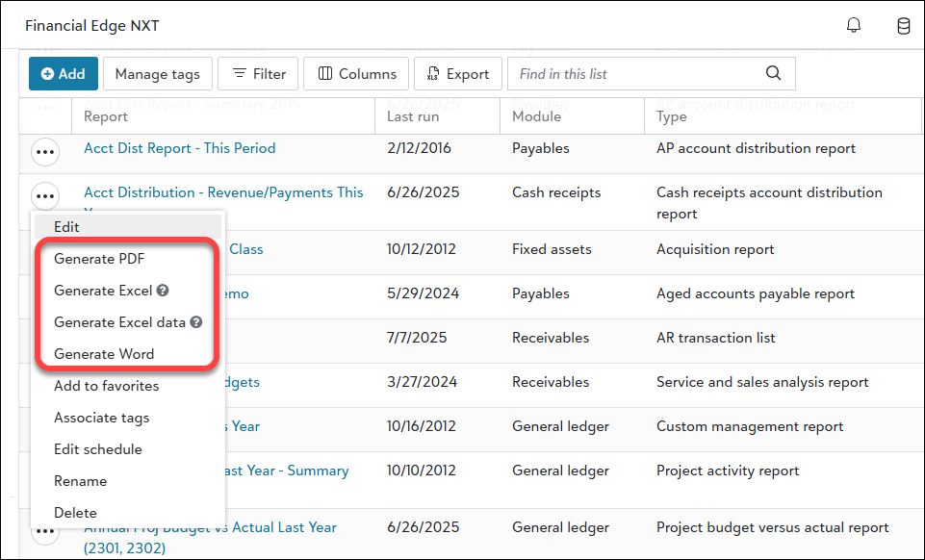Click help icon beside Generate Excel

click(x=164, y=291)
